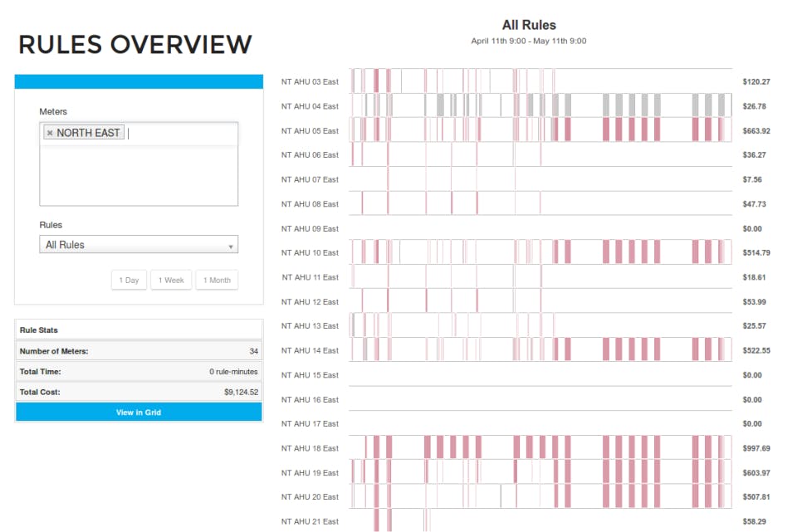The image size is (797, 532).
Task: Click the Total Cost $9,124.52 value
Action: 241,393
